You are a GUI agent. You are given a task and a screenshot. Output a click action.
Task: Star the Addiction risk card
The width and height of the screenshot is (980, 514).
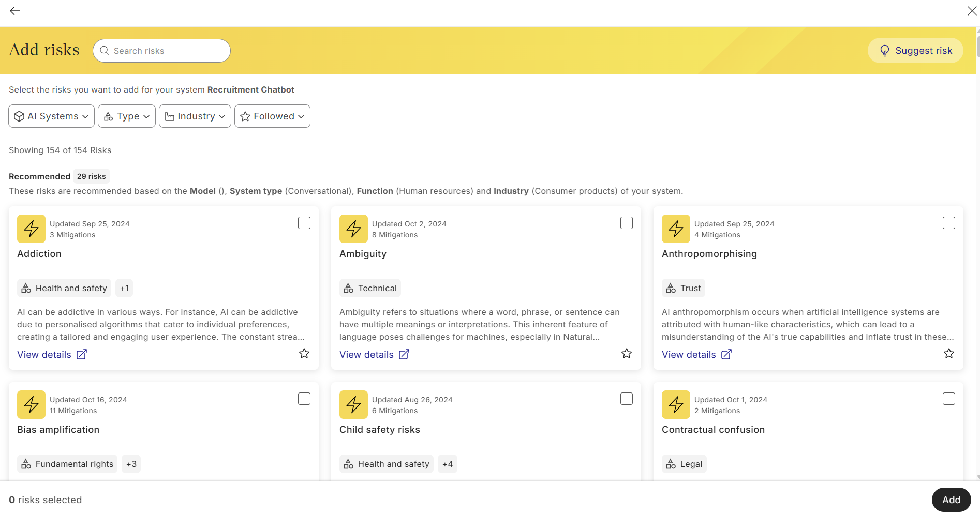[304, 354]
